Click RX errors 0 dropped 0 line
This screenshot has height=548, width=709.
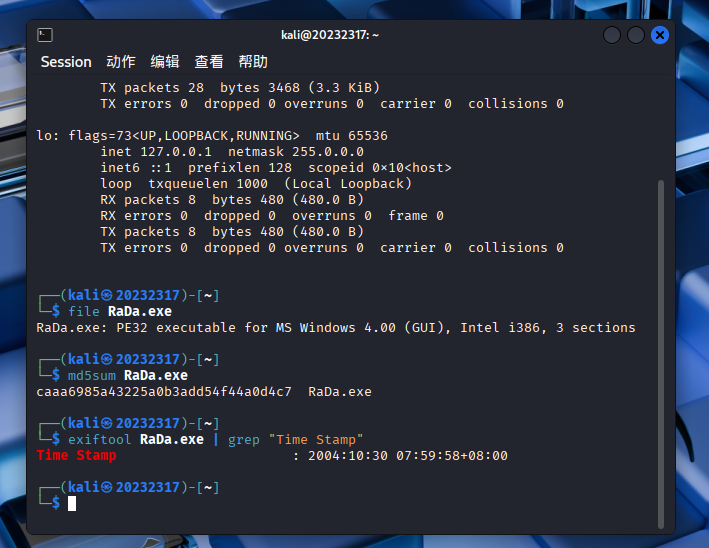click(272, 216)
